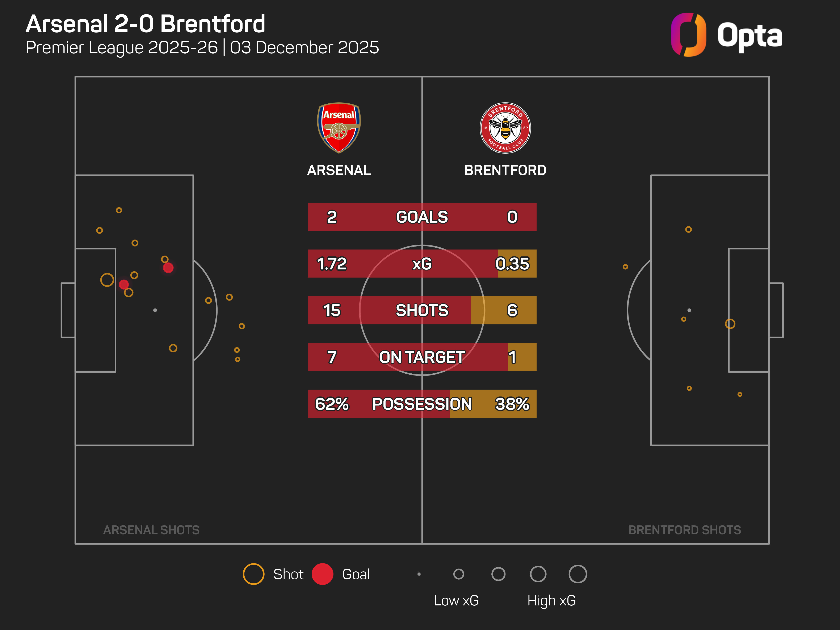The image size is (840, 630).
Task: Click the "BRENTFORD SHOTS" pitch label
Action: click(684, 530)
